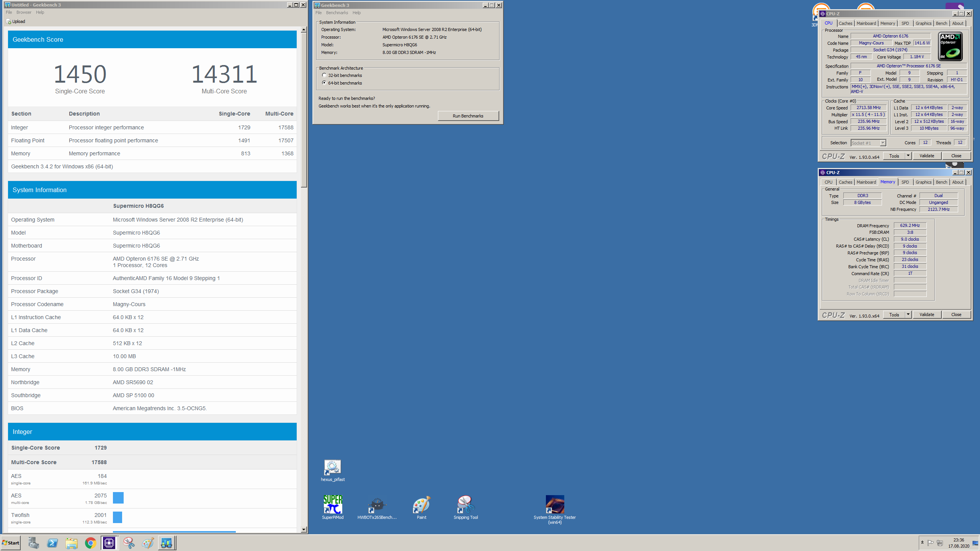980x551 pixels.
Task: Click the AMD Opteron logo in CPU-Z
Action: 950,46
